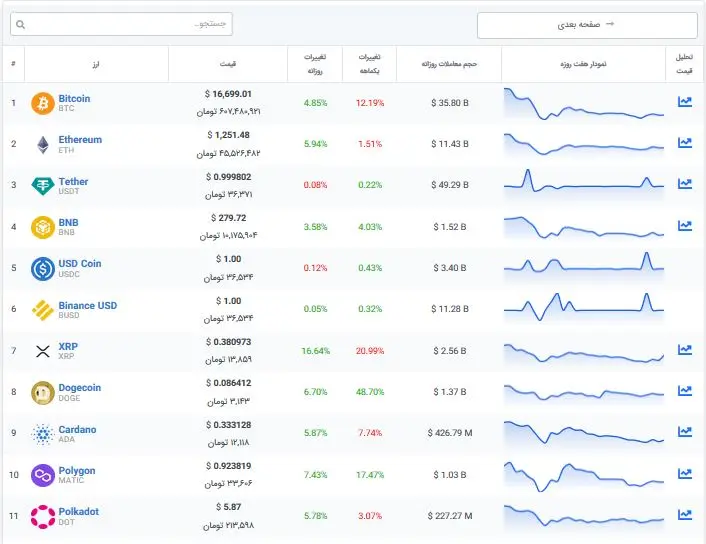The height and width of the screenshot is (544, 706).
Task: Open the Binance USD coin link
Action: tap(88, 305)
